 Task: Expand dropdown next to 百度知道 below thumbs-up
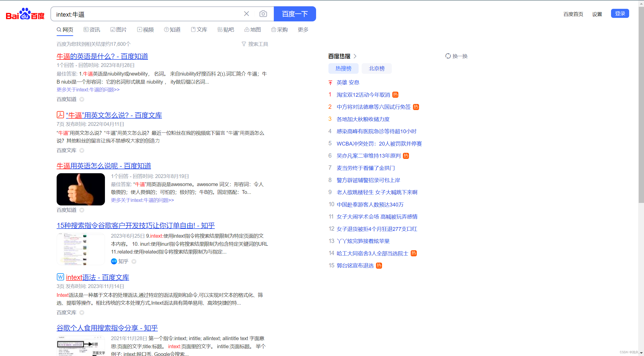[82, 210]
